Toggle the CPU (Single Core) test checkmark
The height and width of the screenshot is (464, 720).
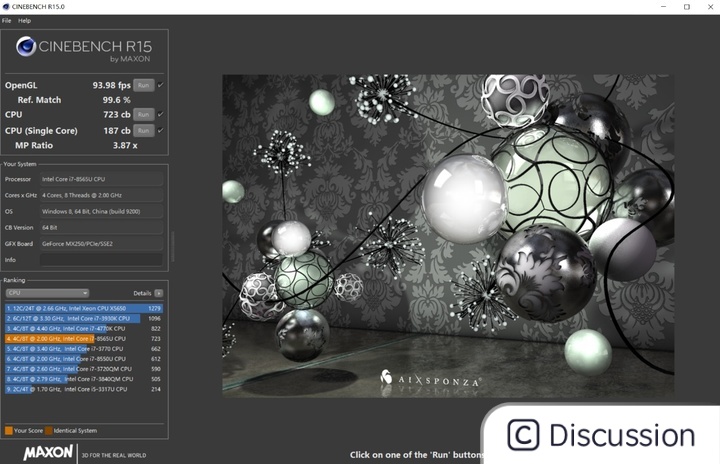[160, 130]
